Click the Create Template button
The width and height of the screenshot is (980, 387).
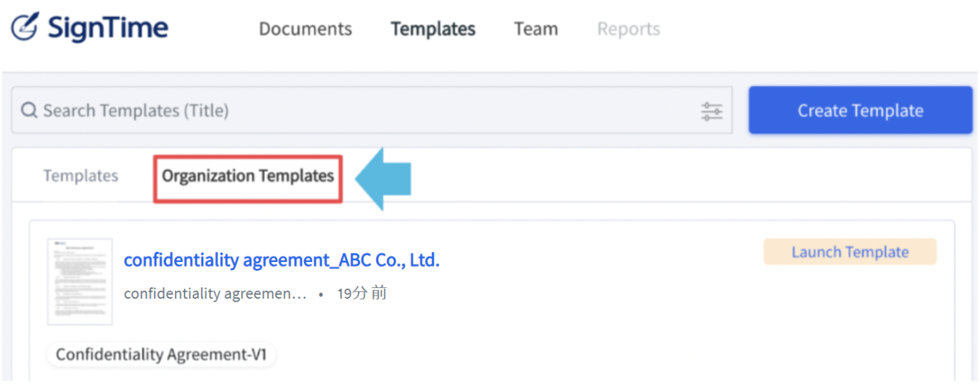pos(861,110)
